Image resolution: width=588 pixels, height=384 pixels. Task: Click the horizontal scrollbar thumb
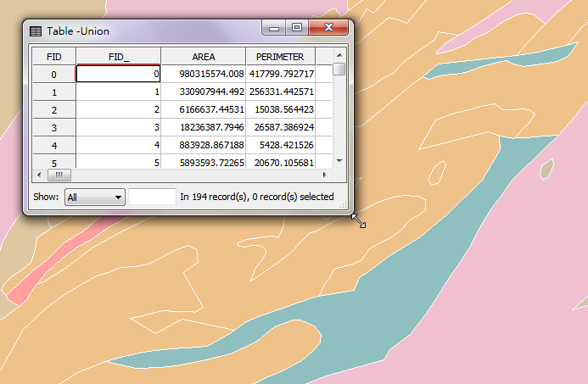click(59, 175)
